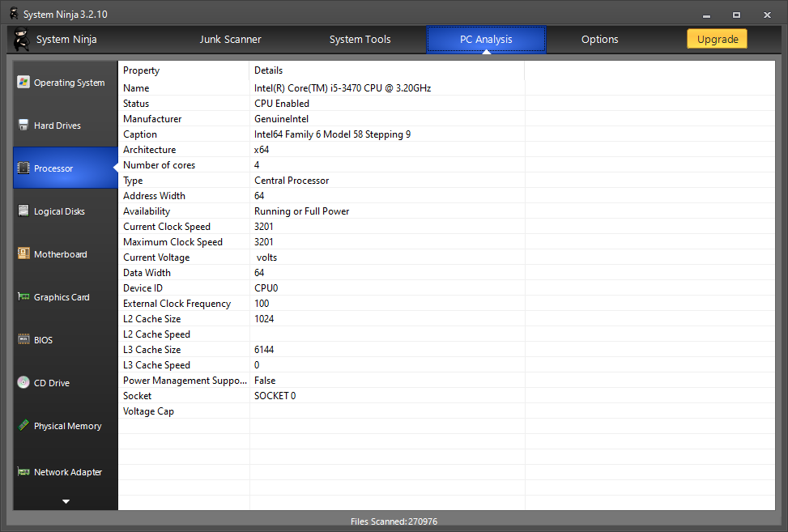Screen dimensions: 788x532
Task: Click the Operating System sidebar icon
Action: [23, 82]
